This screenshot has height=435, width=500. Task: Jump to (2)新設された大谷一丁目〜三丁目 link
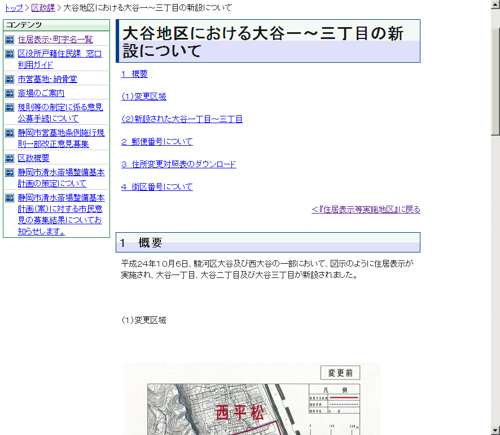182,119
